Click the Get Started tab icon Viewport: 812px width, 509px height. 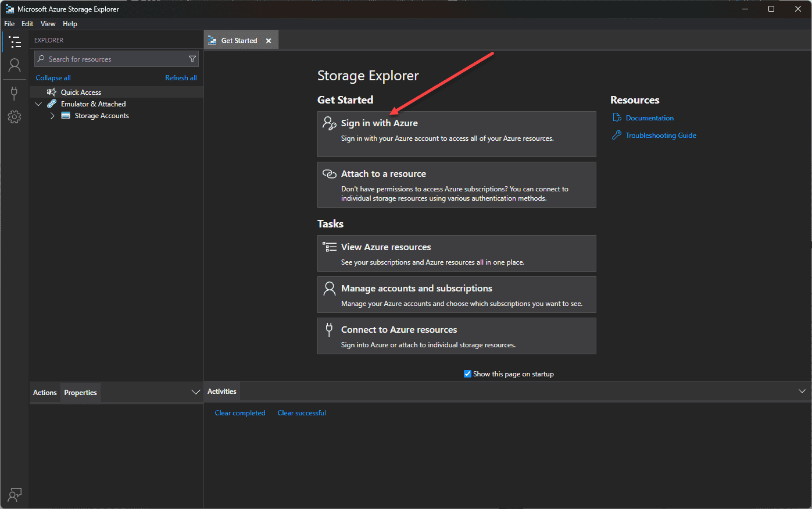pos(213,41)
